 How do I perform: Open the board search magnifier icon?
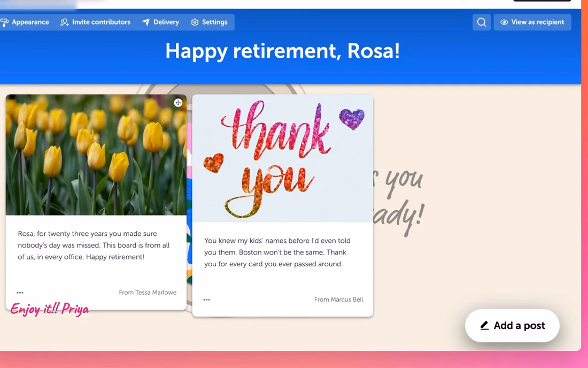(482, 22)
